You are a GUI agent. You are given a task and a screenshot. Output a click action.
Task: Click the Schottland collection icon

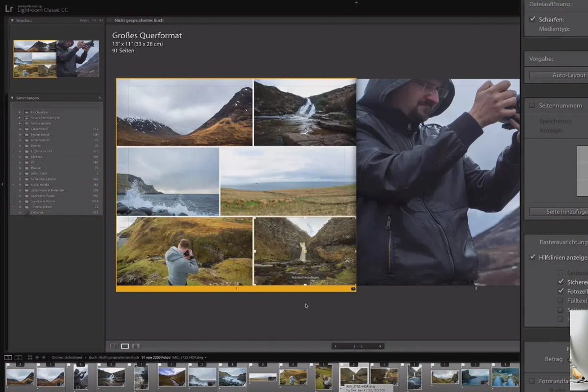26,173
